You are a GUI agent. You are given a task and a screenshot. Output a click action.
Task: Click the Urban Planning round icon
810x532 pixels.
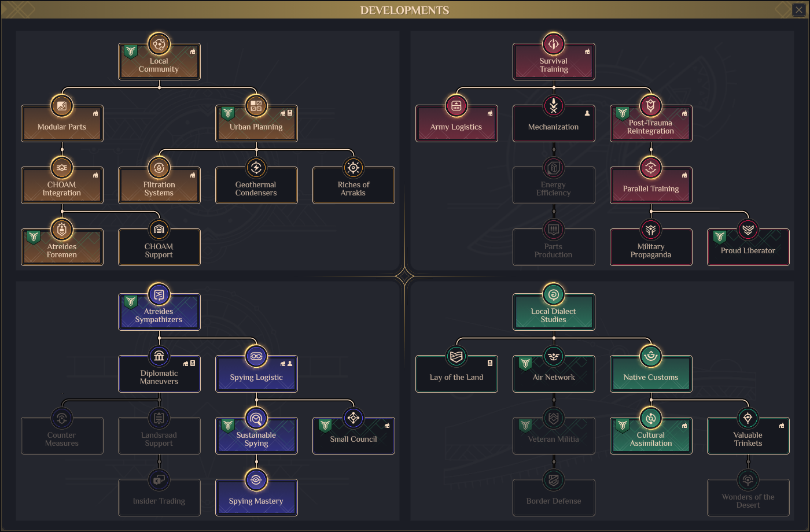(256, 106)
